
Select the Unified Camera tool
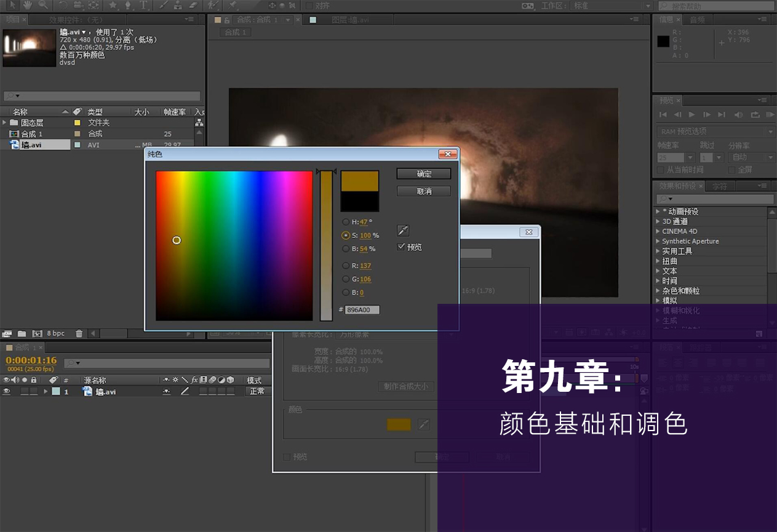click(78, 5)
